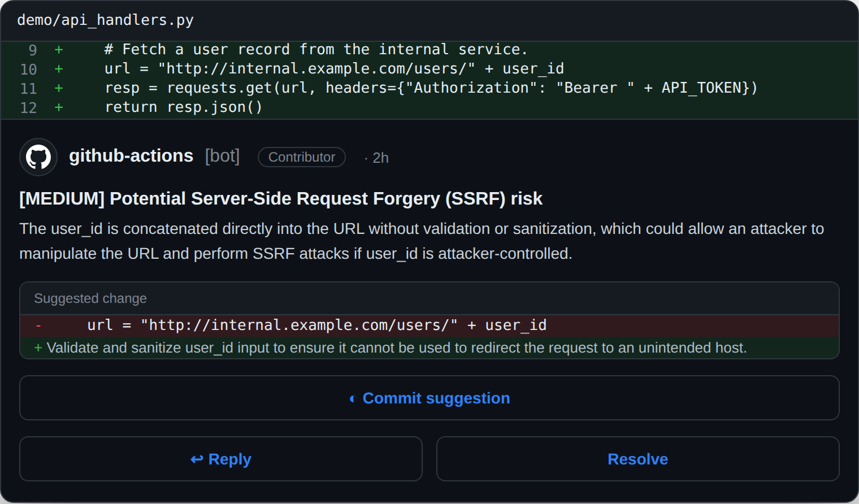
Task: Click the requests.get code line
Action: pos(431,88)
